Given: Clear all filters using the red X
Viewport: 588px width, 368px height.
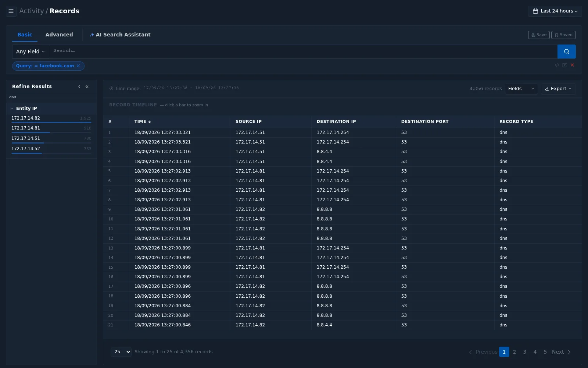Looking at the screenshot, I should 572,65.
